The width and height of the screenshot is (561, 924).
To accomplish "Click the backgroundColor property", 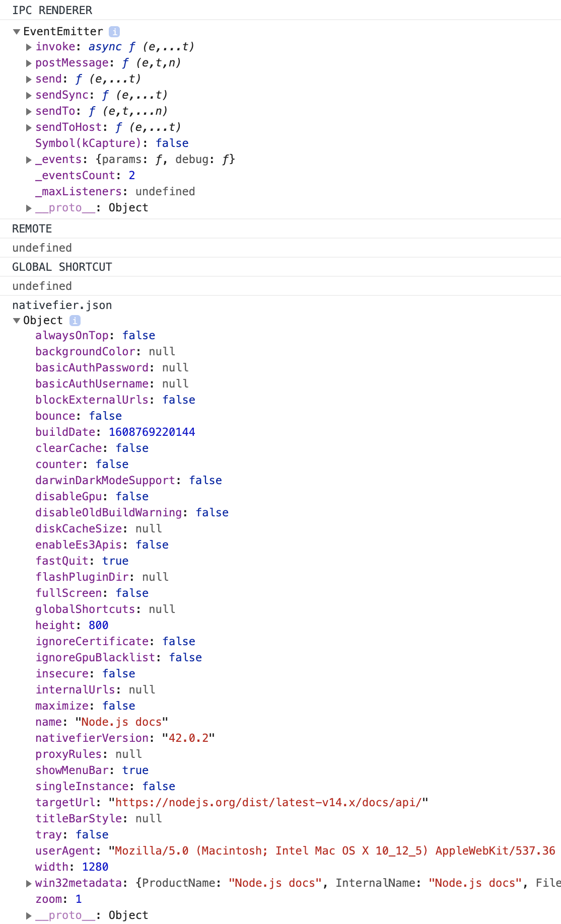I will [85, 351].
